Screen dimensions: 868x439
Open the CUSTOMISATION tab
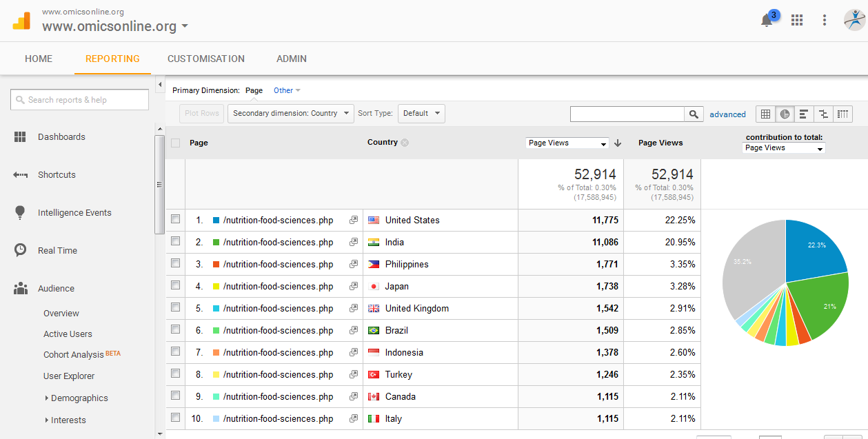(x=206, y=59)
